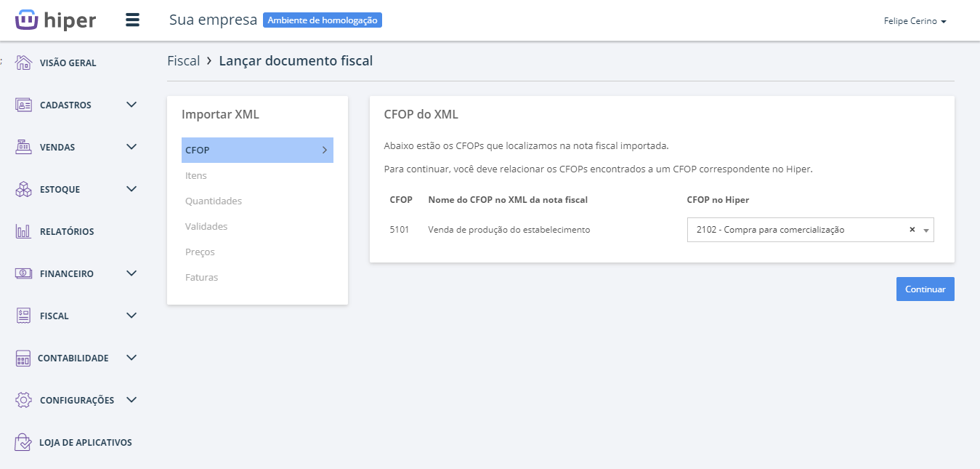
Task: Click the Relatórios bar chart icon
Action: pyautogui.click(x=23, y=231)
